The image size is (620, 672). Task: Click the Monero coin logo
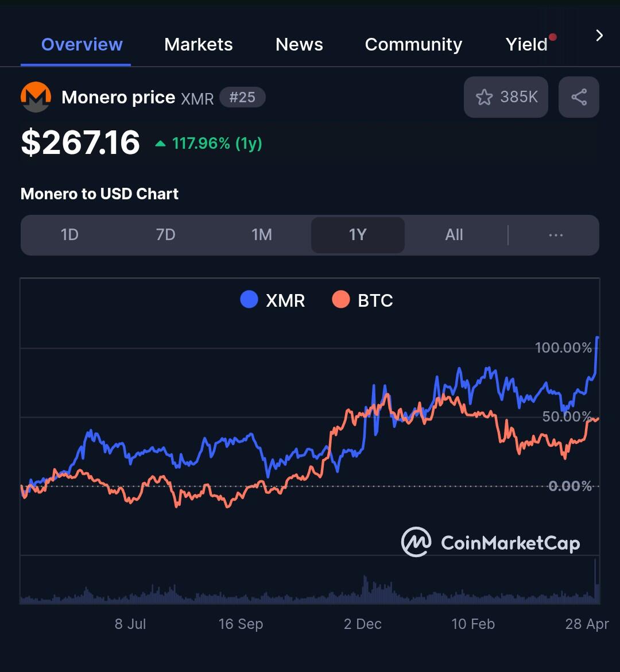click(x=36, y=97)
